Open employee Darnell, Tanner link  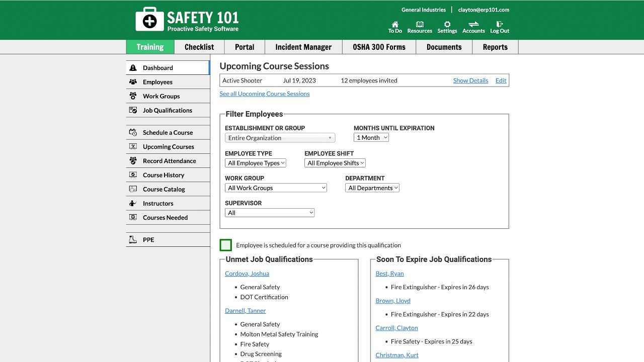pos(245,311)
